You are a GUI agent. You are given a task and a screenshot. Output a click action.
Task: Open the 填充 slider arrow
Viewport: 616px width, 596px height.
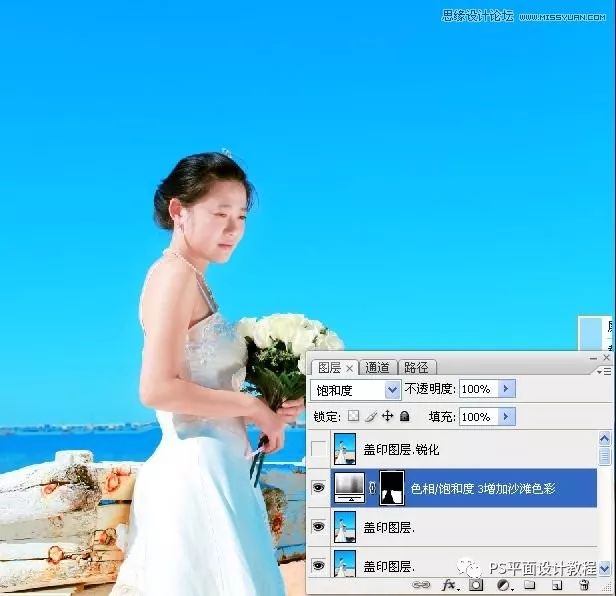click(506, 416)
